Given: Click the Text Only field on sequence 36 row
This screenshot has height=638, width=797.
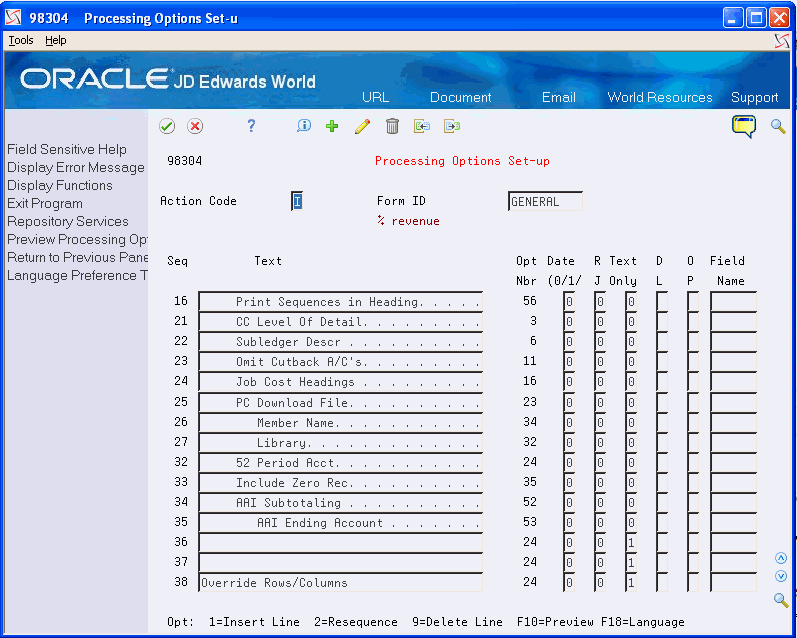Looking at the screenshot, I should click(631, 542).
